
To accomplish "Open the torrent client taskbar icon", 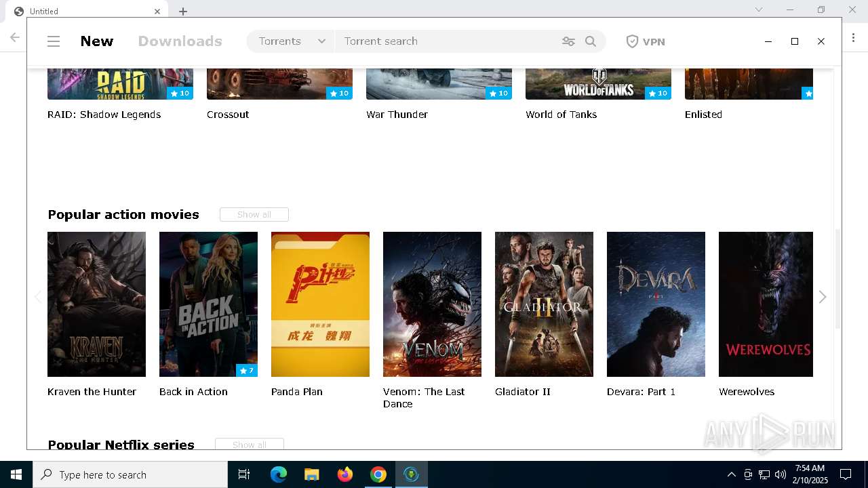I will click(411, 474).
